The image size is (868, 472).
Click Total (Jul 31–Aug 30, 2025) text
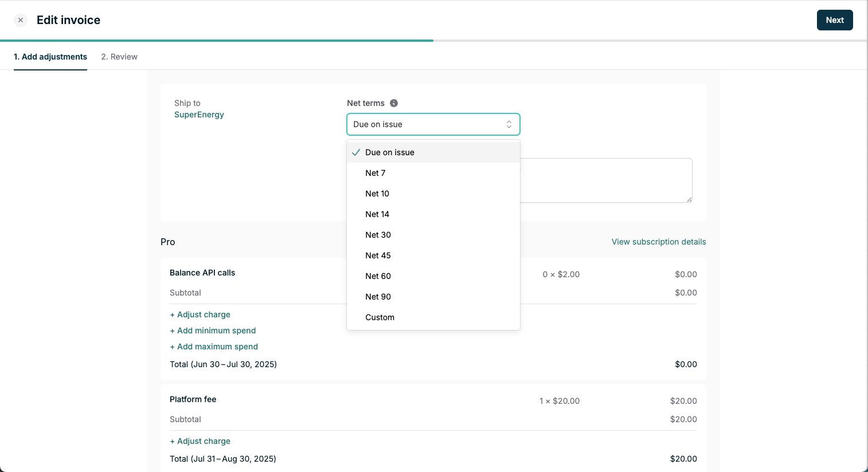[x=223, y=459]
